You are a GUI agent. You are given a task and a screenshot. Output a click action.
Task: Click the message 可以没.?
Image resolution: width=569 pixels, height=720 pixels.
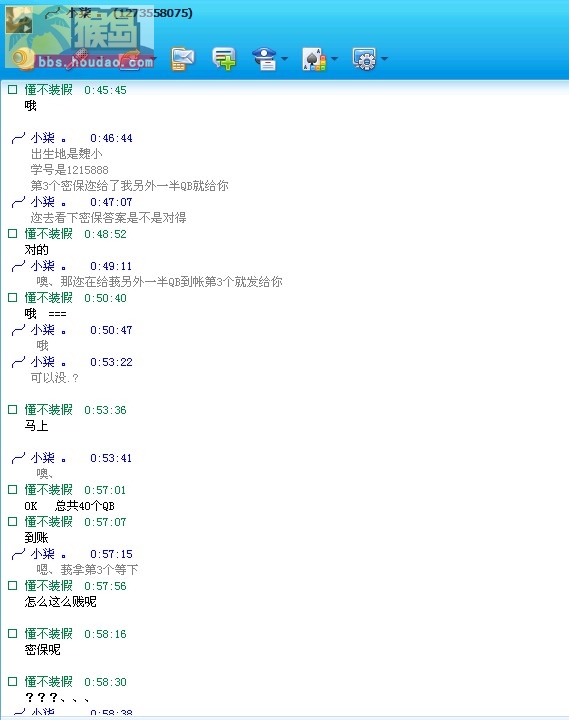pyautogui.click(x=55, y=378)
